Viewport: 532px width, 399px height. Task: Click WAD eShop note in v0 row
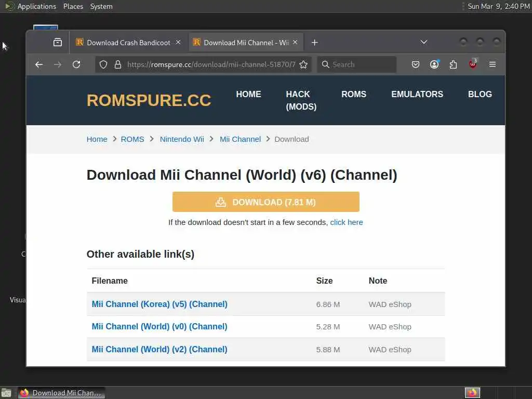pos(390,327)
